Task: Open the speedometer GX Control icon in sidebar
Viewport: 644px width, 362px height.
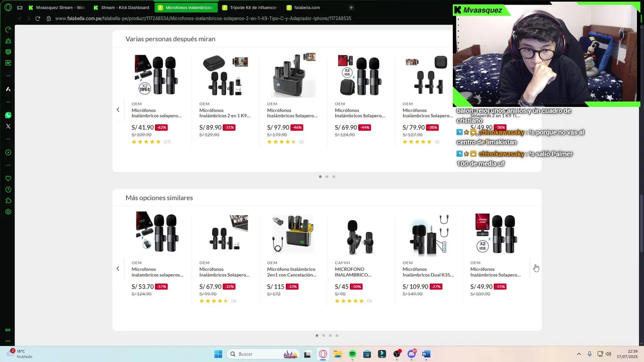Action: [8, 30]
